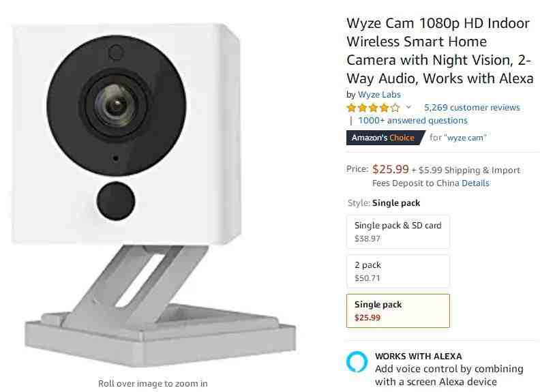Open the star rating dropdown chevron
555x392 pixels.
(408, 107)
